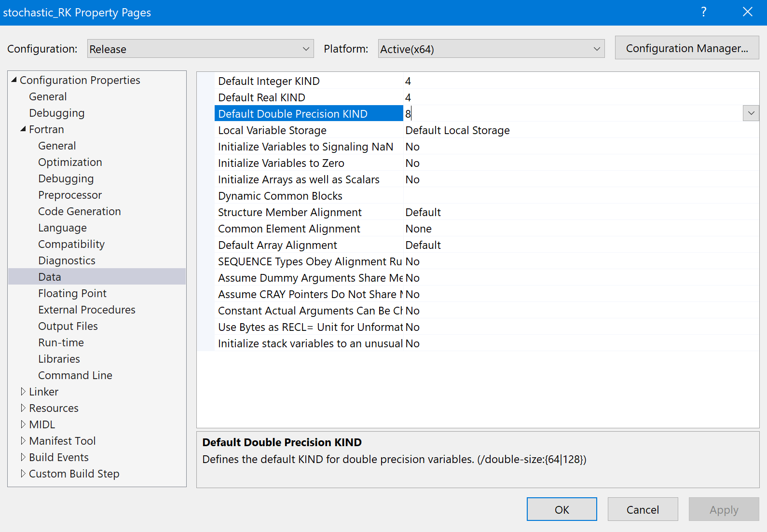The width and height of the screenshot is (767, 532).
Task: Select the Manifest Tool tree item
Action: [62, 441]
